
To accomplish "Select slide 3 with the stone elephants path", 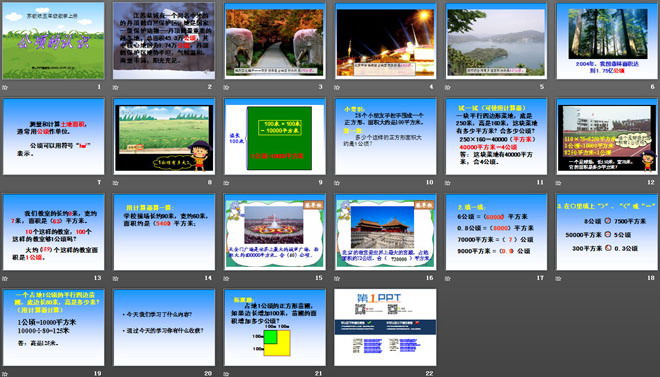I will 275,41.
